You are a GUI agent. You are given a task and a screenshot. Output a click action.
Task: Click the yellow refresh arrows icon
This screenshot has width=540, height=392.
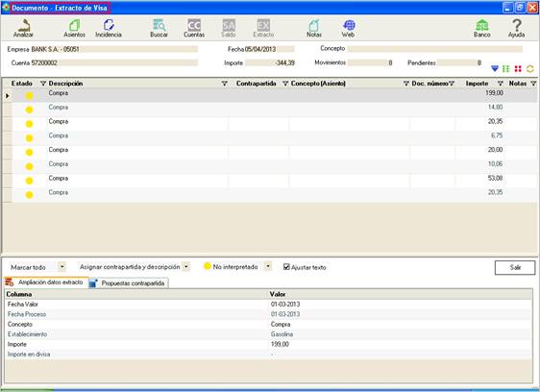click(x=529, y=68)
